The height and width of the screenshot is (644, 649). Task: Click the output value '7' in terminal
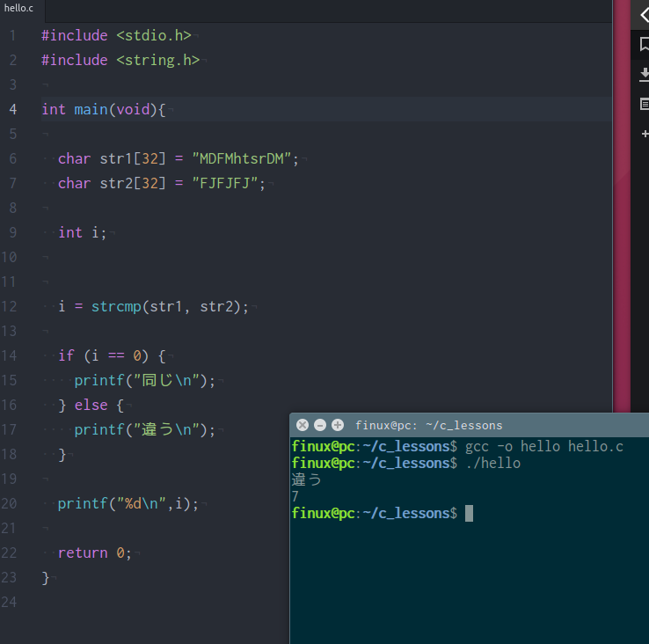pos(295,496)
